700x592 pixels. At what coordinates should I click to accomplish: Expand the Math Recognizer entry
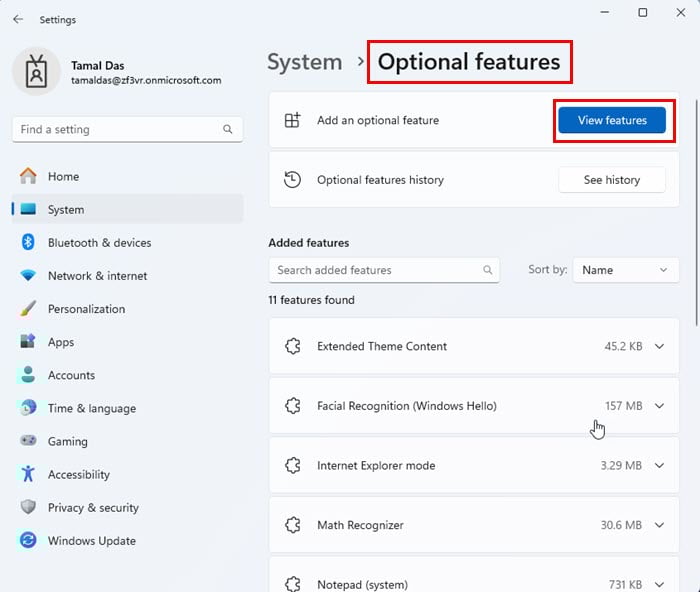coord(659,525)
